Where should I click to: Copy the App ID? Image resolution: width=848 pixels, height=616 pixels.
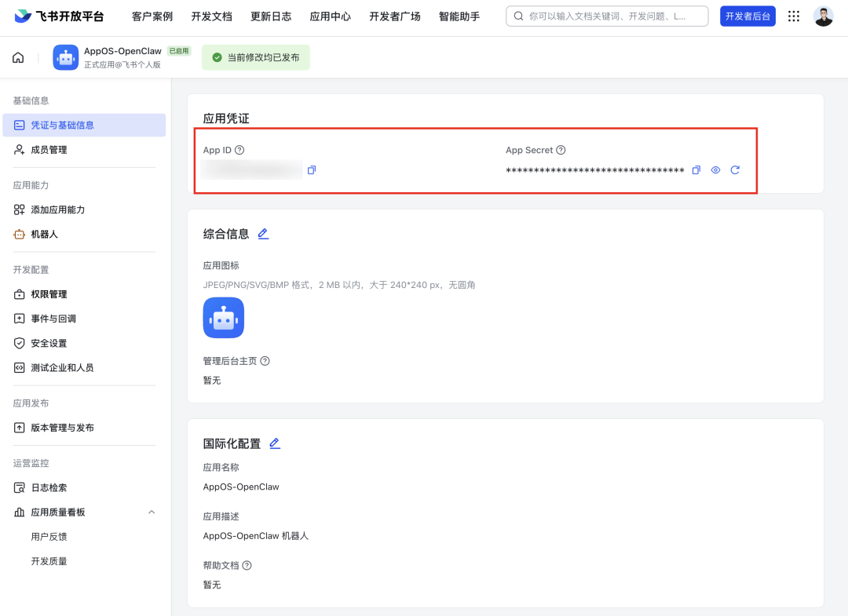(312, 169)
